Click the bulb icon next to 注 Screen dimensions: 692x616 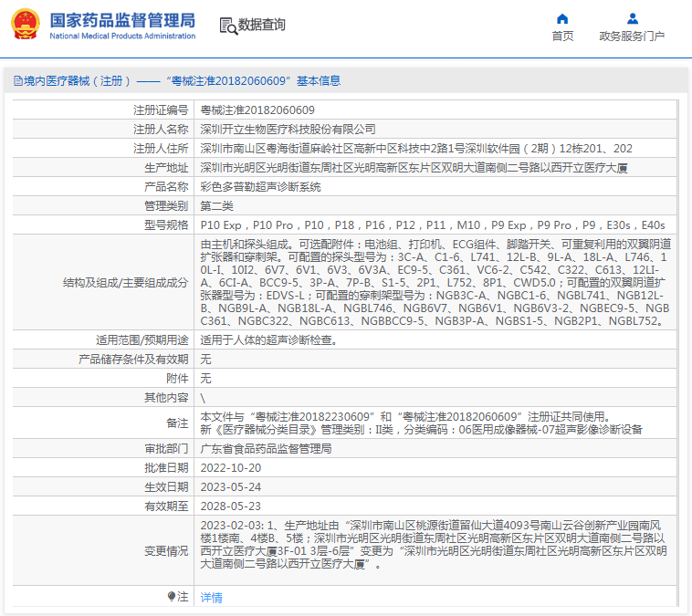click(x=172, y=597)
